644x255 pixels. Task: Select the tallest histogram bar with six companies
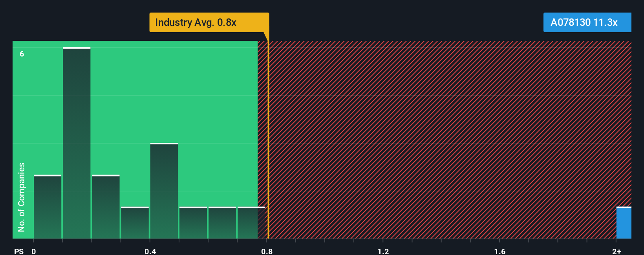pyautogui.click(x=77, y=143)
